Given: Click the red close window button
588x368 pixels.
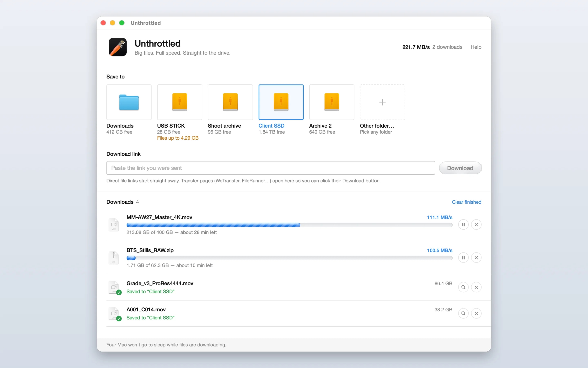Looking at the screenshot, I should coord(103,23).
